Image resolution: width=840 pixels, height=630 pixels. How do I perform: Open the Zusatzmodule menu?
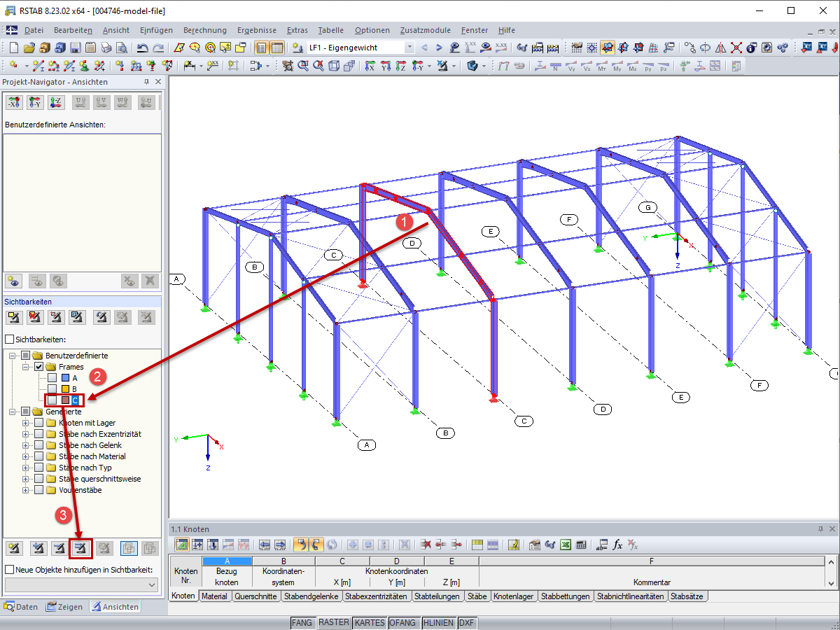pos(426,30)
